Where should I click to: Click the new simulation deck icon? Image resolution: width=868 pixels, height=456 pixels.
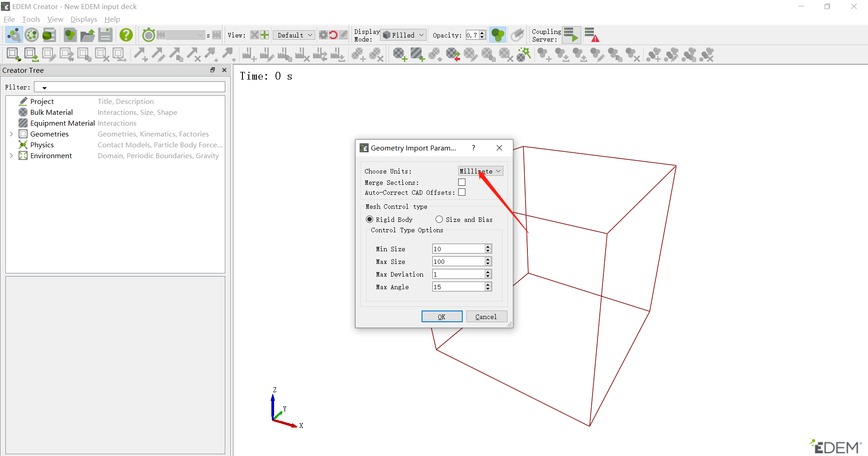(70, 35)
